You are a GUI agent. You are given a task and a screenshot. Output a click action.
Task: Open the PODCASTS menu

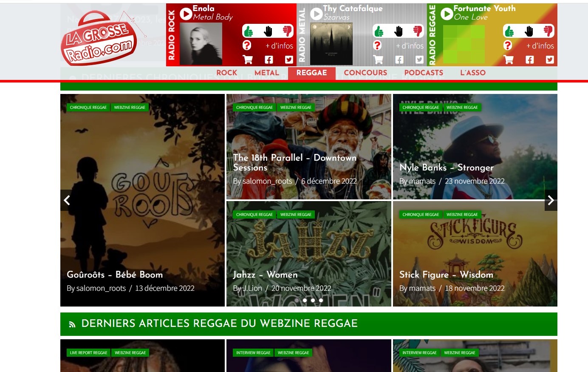(x=424, y=73)
